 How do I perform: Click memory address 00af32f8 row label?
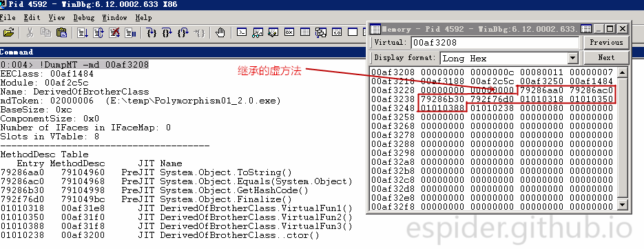click(393, 207)
